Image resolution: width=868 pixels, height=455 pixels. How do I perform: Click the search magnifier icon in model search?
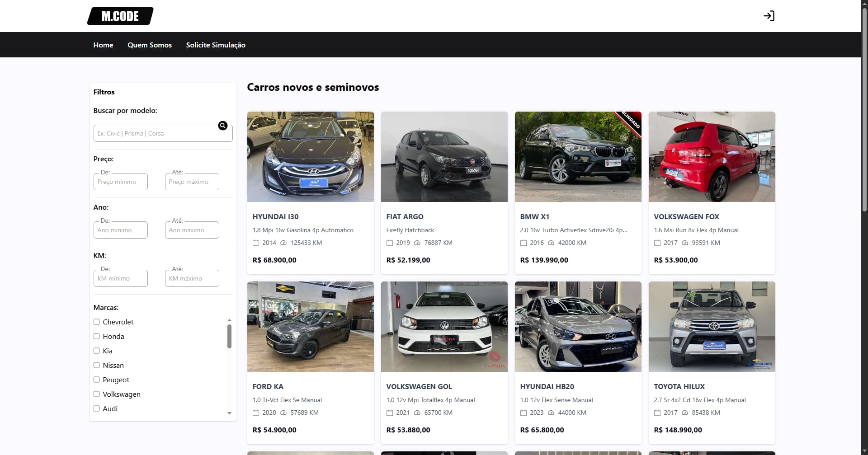tap(222, 126)
